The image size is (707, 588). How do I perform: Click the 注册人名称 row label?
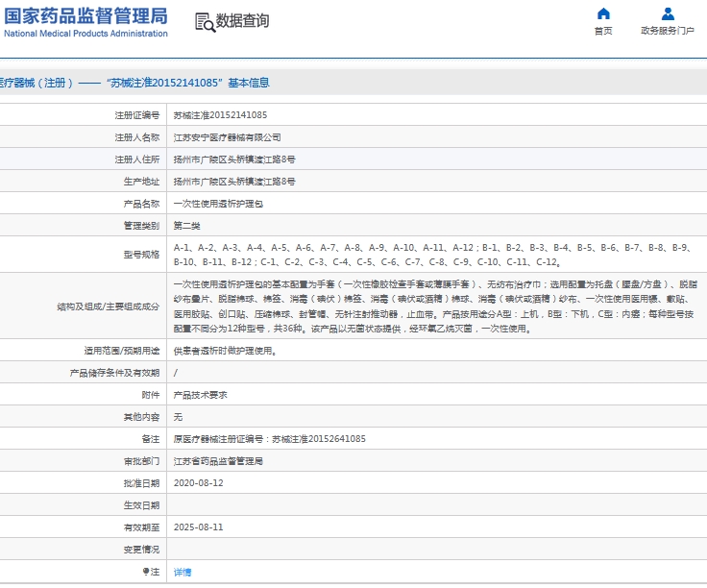[137, 137]
